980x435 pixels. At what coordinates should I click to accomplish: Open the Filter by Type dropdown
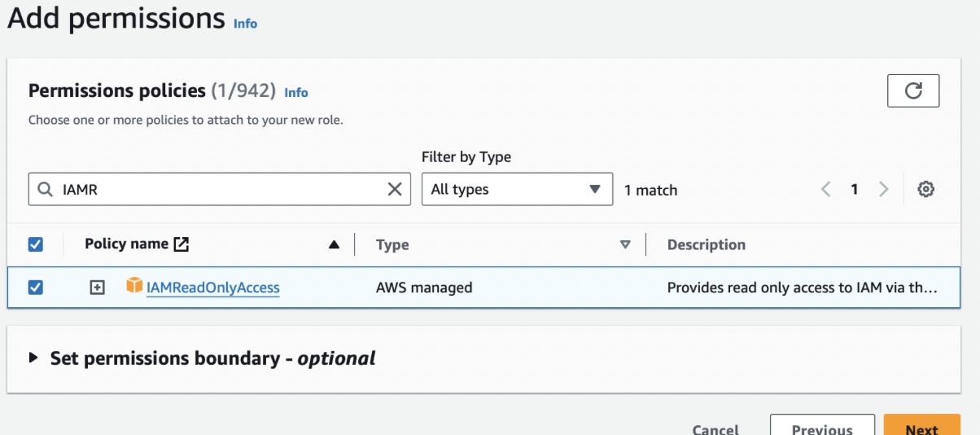[x=517, y=189]
